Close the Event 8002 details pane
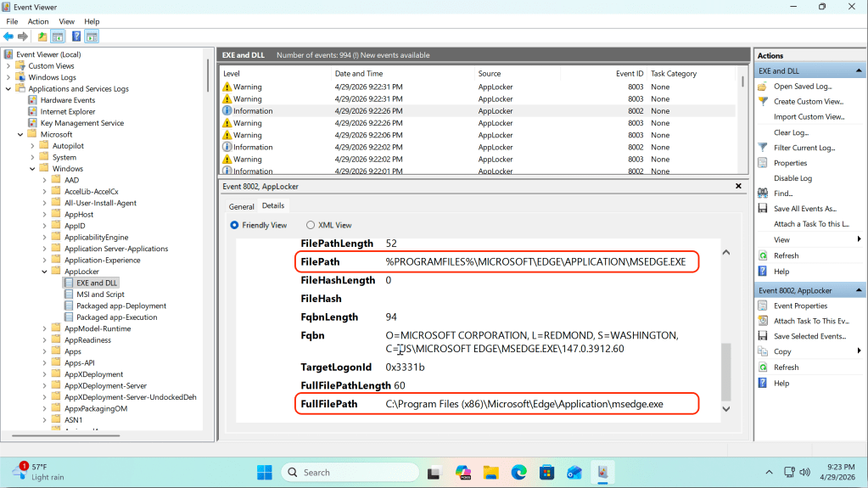Viewport: 868px width, 488px height. 736,186
